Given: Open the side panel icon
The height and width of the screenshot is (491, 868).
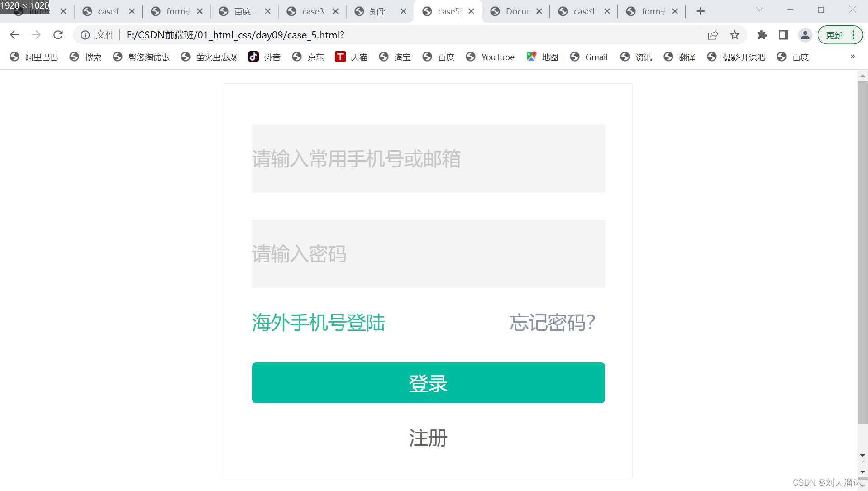Looking at the screenshot, I should pos(783,35).
